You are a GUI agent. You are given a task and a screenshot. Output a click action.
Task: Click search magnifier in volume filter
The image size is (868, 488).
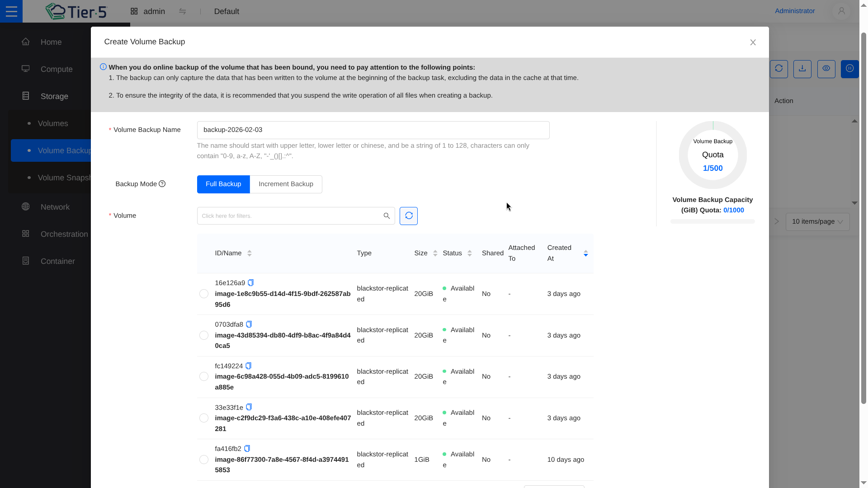coord(387,216)
